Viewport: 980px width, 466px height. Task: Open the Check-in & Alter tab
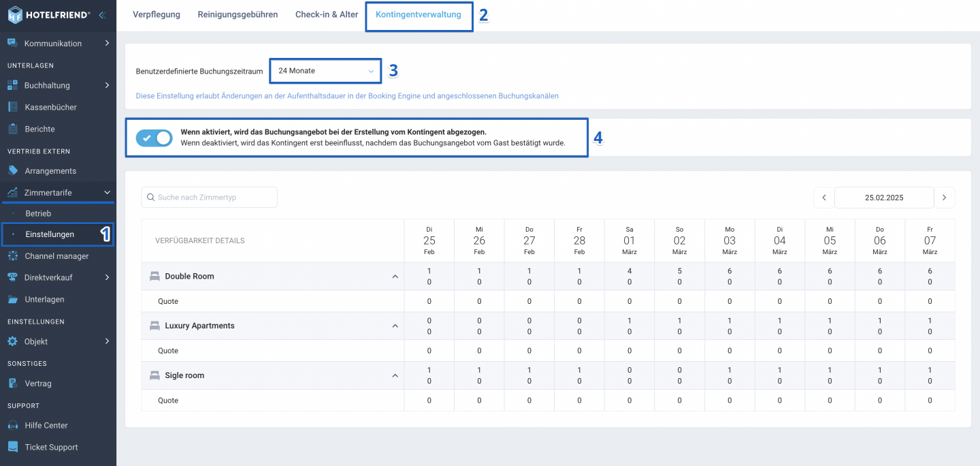[327, 14]
